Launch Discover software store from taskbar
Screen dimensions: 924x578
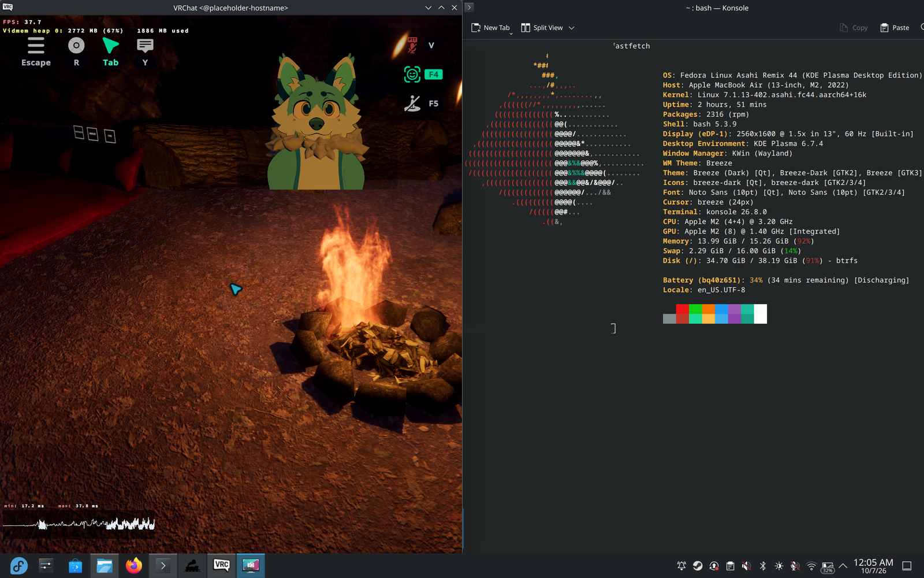(75, 566)
